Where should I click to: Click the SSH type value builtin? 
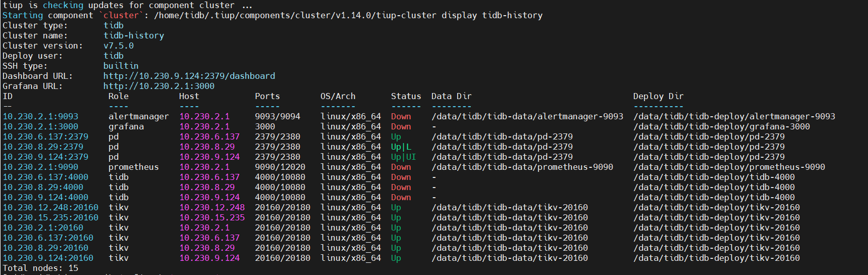[121, 66]
